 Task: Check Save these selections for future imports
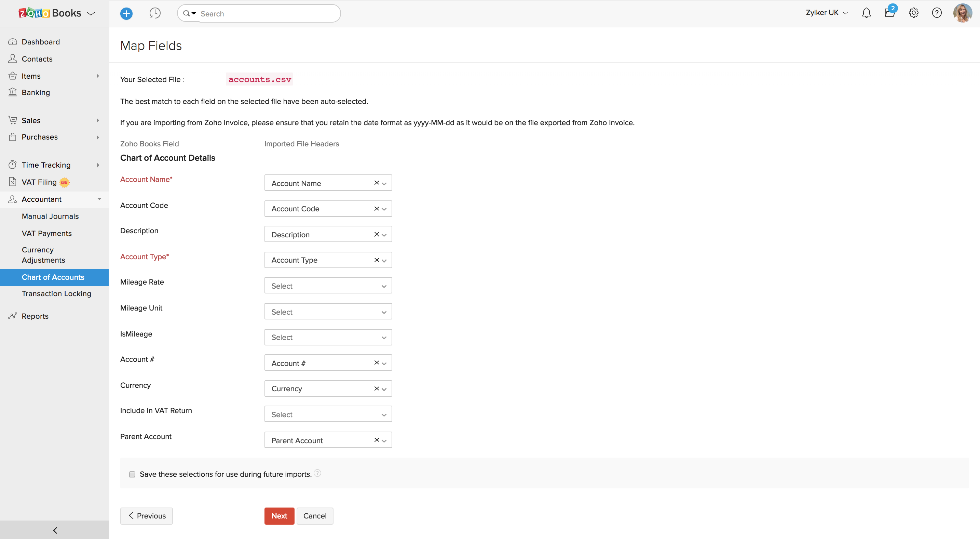[x=132, y=474]
